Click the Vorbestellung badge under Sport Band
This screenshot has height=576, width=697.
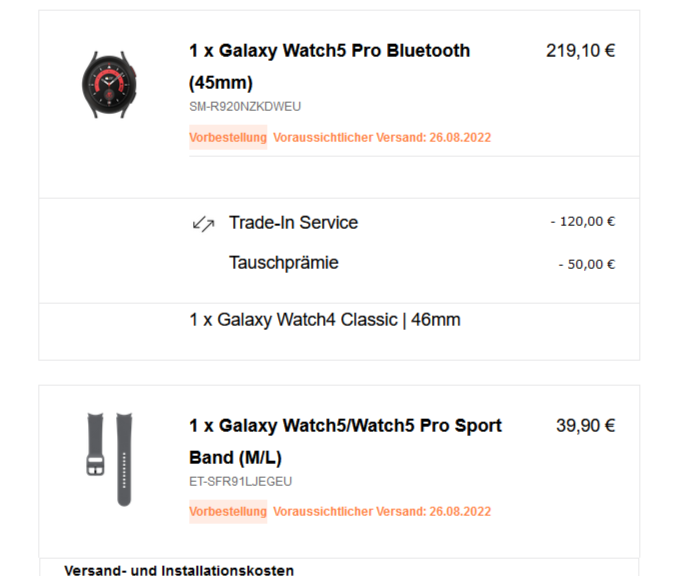228,511
